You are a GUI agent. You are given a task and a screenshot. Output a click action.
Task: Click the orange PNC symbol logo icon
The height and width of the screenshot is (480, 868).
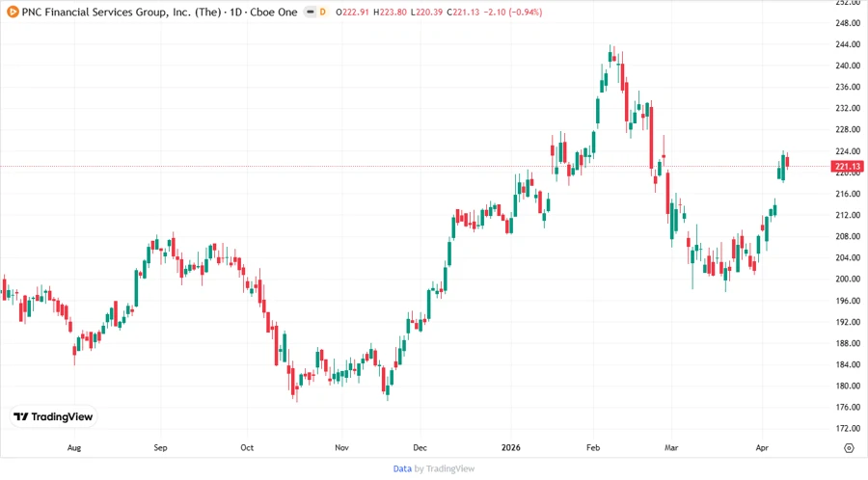(13, 12)
